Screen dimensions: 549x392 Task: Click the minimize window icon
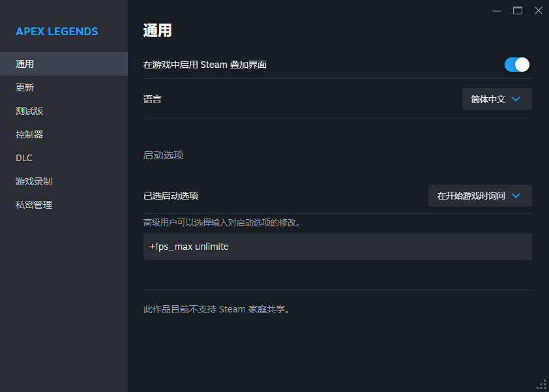click(496, 10)
